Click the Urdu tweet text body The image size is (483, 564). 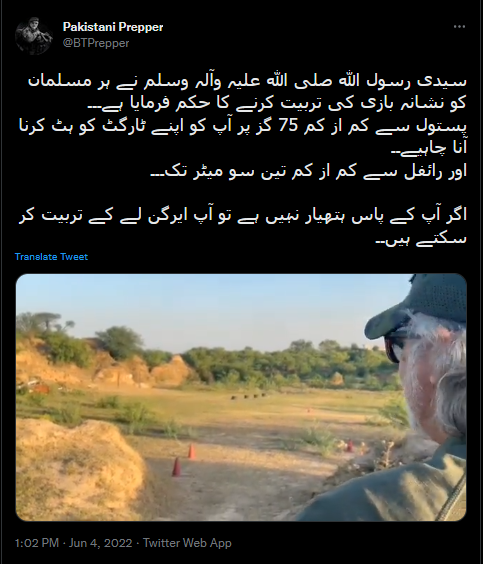(x=242, y=160)
